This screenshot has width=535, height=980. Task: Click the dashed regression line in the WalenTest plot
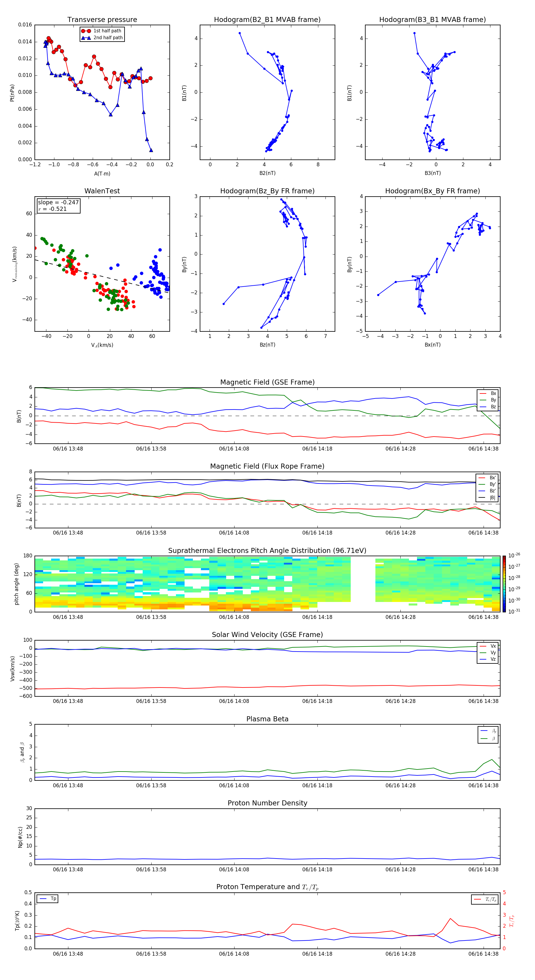pos(102,276)
